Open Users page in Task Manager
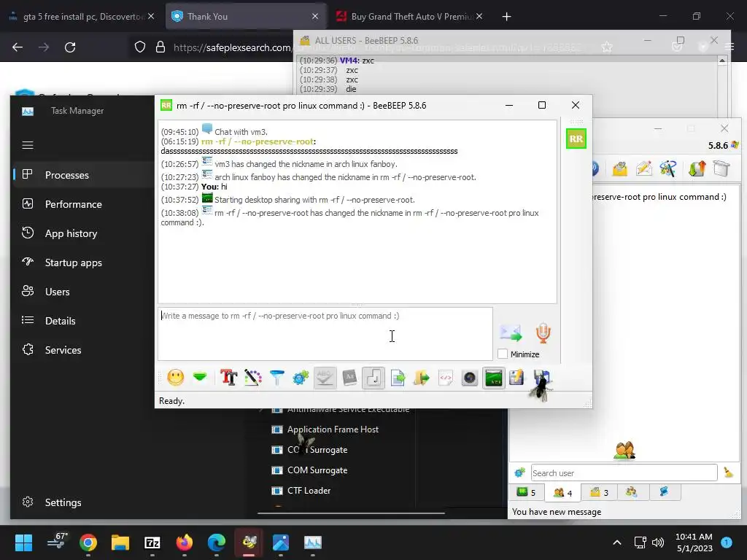The image size is (747, 560). pyautogui.click(x=84, y=292)
